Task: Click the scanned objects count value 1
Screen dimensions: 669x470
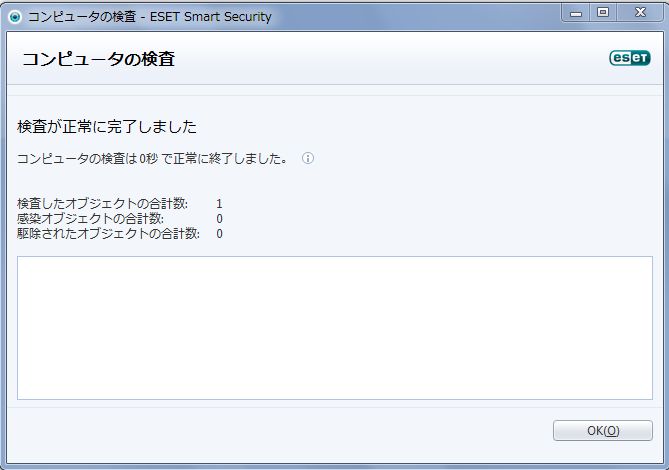Action: point(219,204)
